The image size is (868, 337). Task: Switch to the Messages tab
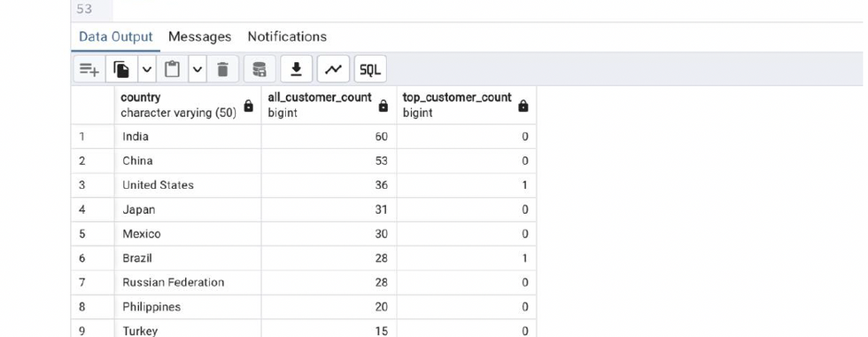(x=200, y=36)
